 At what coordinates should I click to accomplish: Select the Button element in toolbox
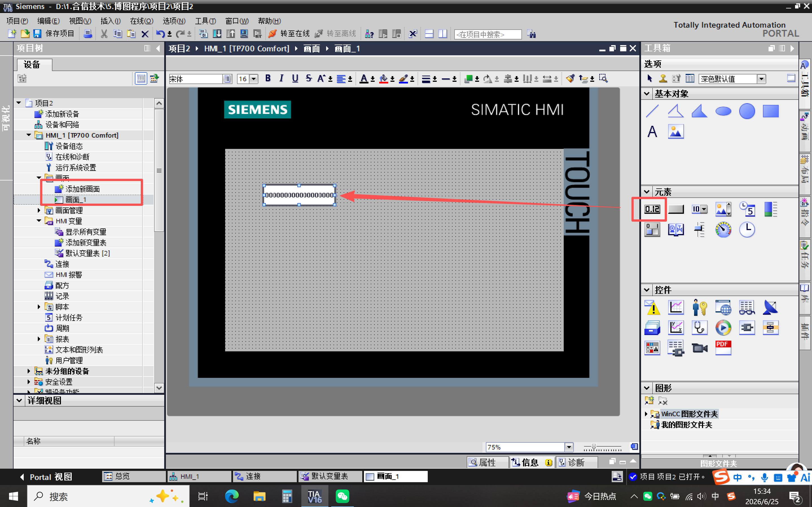(x=675, y=209)
